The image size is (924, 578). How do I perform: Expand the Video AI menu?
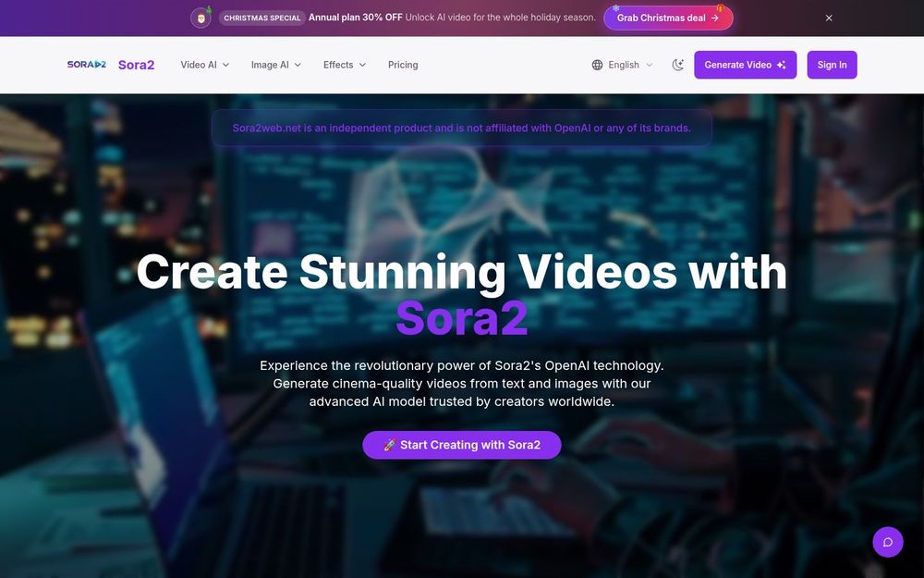point(204,65)
